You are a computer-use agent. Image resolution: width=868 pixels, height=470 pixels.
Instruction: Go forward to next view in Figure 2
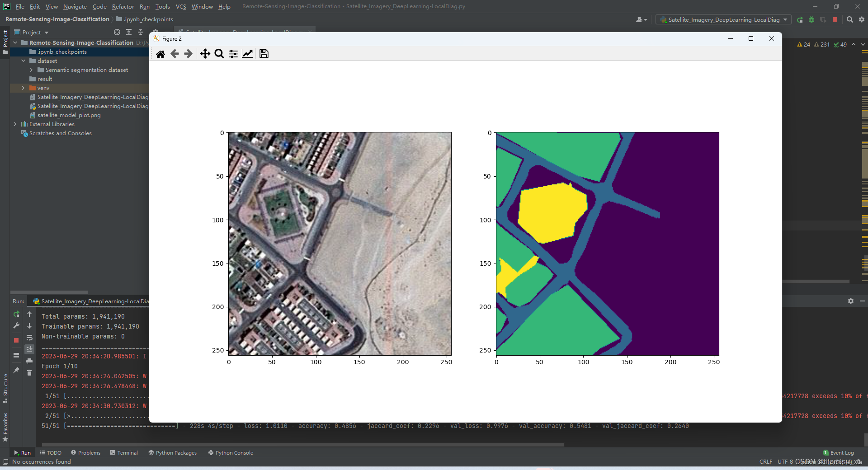click(189, 54)
